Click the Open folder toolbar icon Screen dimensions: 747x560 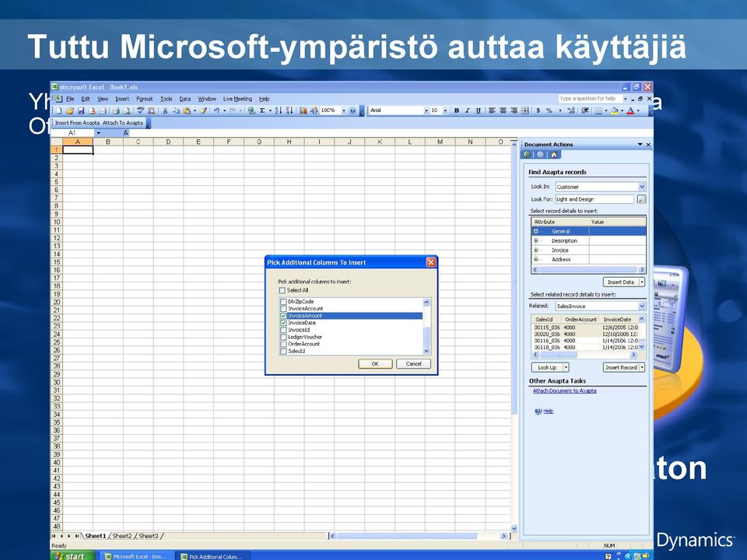click(x=69, y=110)
